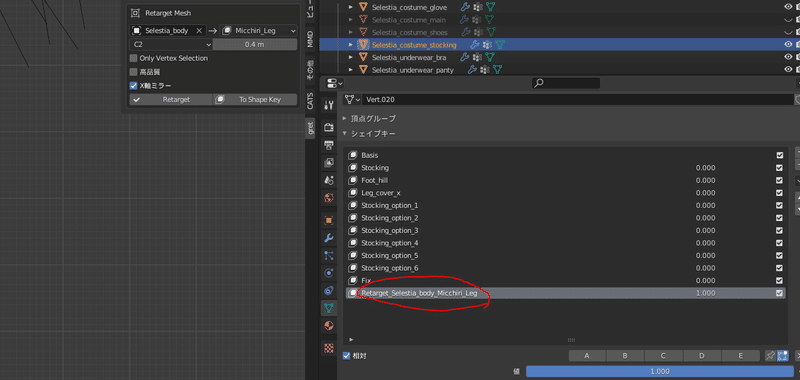Image resolution: width=800 pixels, height=380 pixels.
Task: Open the Render properties tab icon
Action: 329,127
